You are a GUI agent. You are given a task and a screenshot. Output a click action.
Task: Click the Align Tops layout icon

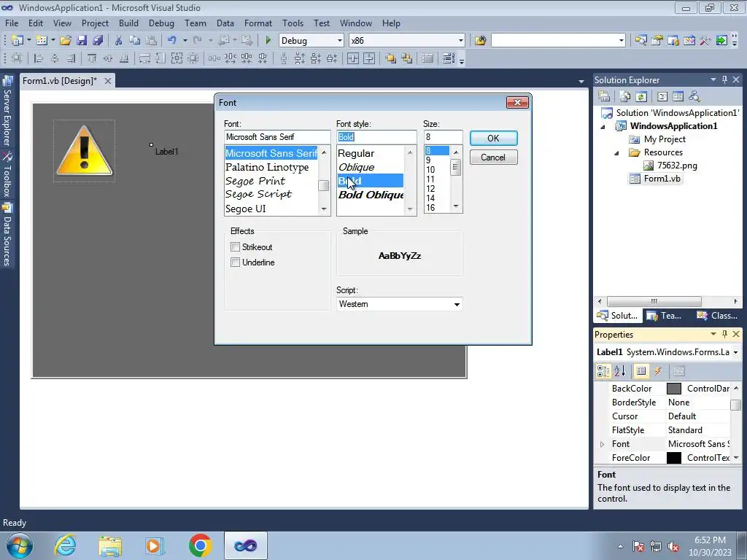[x=91, y=58]
